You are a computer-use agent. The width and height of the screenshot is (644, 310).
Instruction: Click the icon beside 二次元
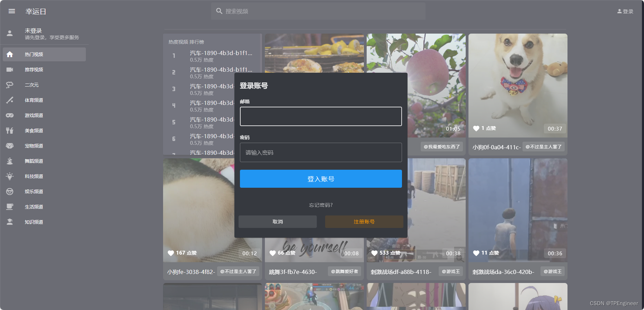pyautogui.click(x=10, y=85)
